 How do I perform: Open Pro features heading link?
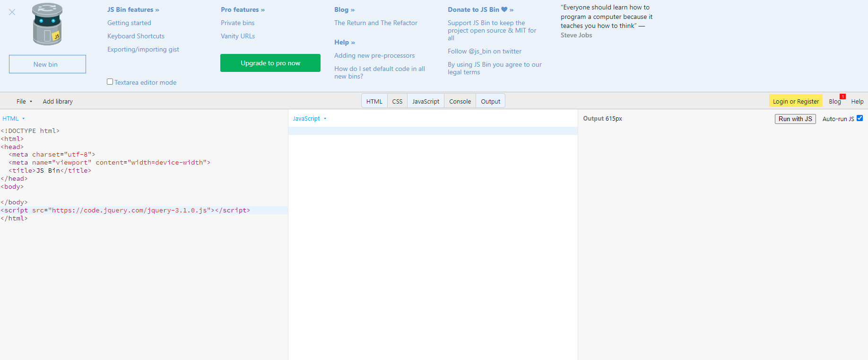click(x=243, y=9)
